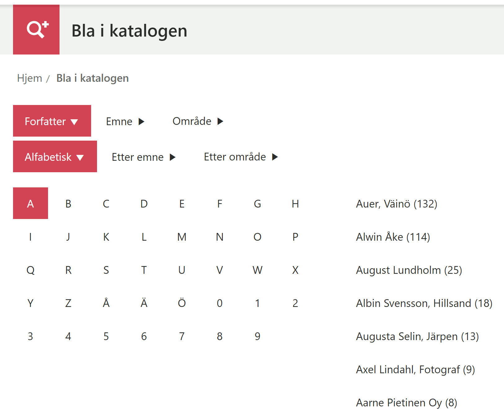Select letter S in the alphabet grid
The height and width of the screenshot is (420, 504).
(x=106, y=270)
